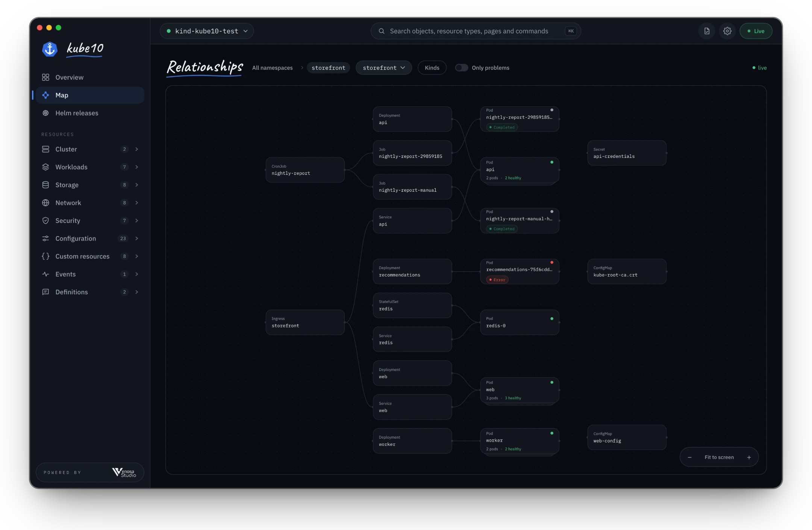Open the Overview page
Image resolution: width=812 pixels, height=530 pixels.
(90, 77)
